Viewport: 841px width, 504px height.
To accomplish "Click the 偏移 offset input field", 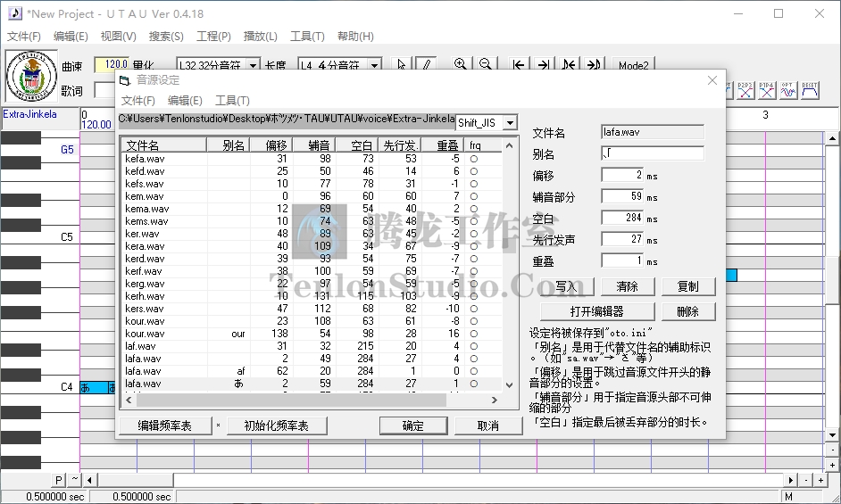I will pyautogui.click(x=622, y=175).
